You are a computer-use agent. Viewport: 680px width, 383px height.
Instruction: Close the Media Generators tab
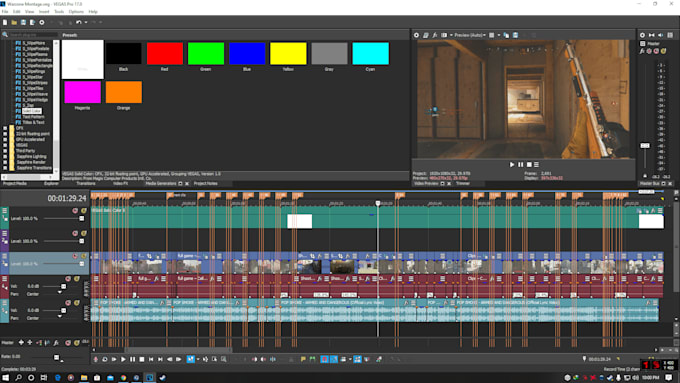pyautogui.click(x=187, y=183)
